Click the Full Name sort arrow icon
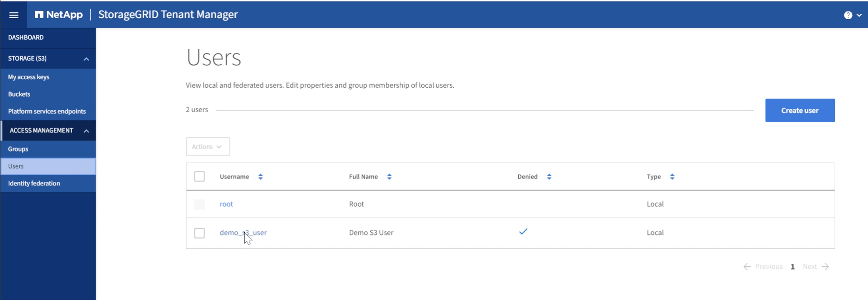Image resolution: width=868 pixels, height=300 pixels. 389,176
